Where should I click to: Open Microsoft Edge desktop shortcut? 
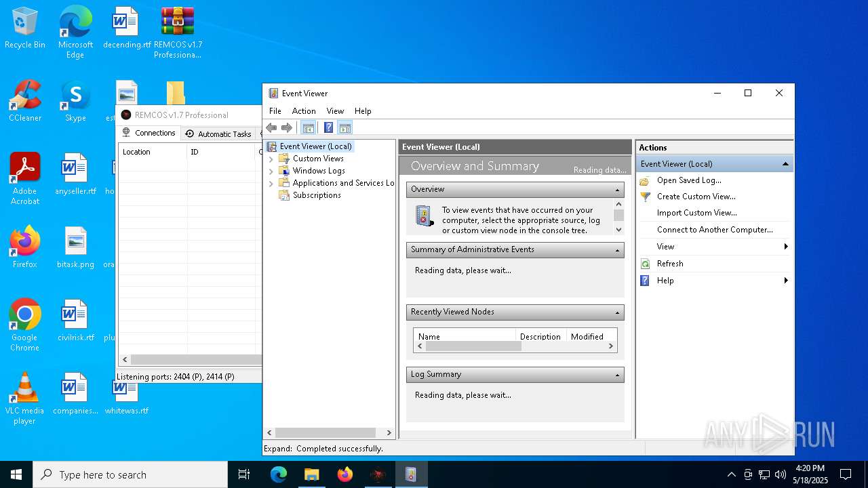click(75, 33)
